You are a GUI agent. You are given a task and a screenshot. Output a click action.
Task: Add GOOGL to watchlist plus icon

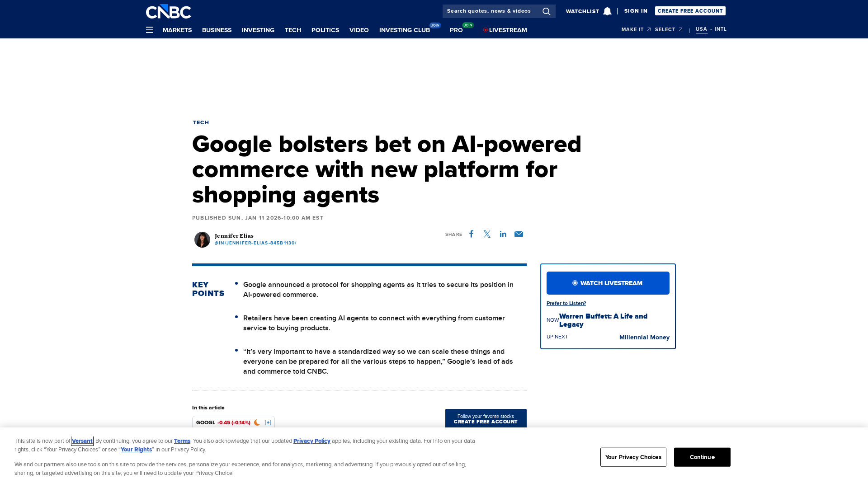[268, 422]
